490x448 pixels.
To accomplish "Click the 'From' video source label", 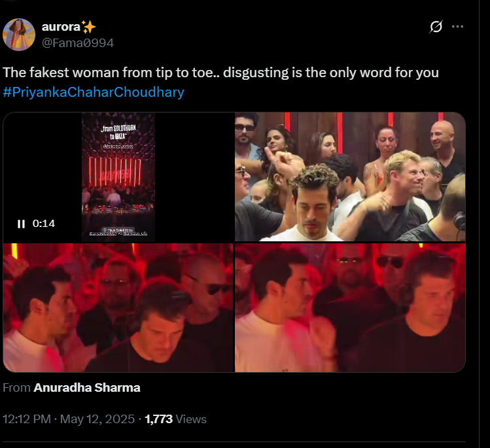I will pos(16,388).
